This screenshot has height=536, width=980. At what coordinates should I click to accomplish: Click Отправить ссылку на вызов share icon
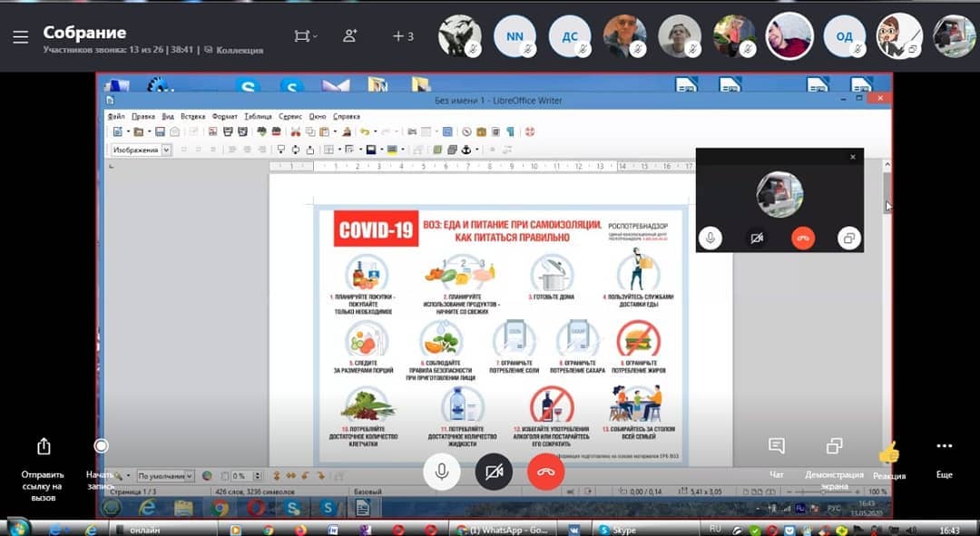[44, 446]
